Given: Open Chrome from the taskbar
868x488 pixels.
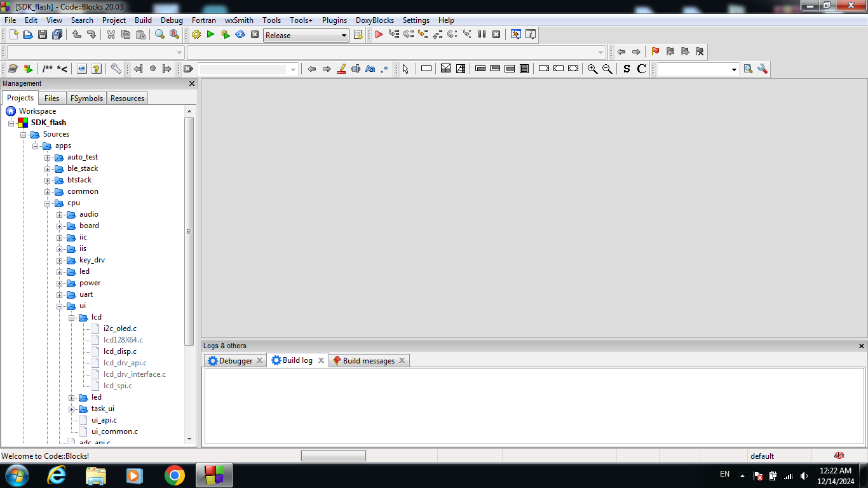Looking at the screenshot, I should pyautogui.click(x=174, y=475).
